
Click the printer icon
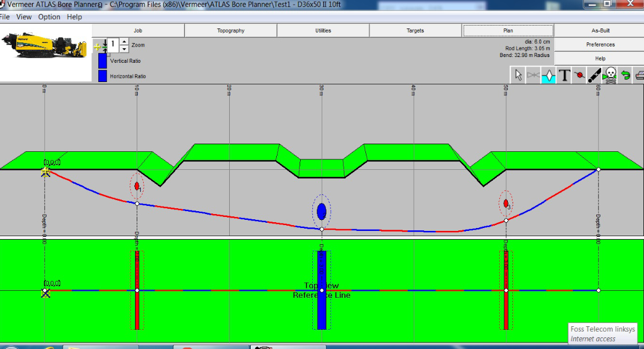tap(639, 76)
